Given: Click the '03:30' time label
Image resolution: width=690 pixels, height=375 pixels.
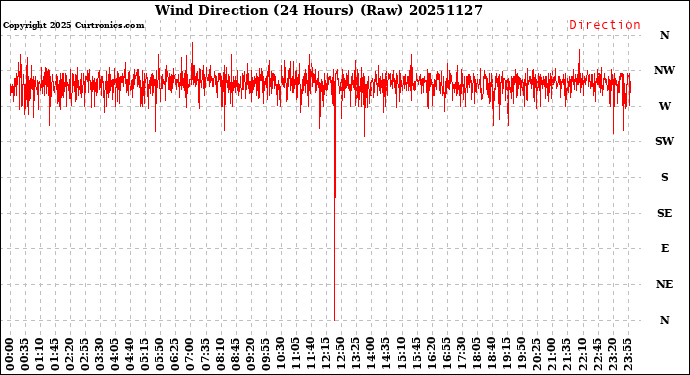Looking at the screenshot, I should click(100, 355).
